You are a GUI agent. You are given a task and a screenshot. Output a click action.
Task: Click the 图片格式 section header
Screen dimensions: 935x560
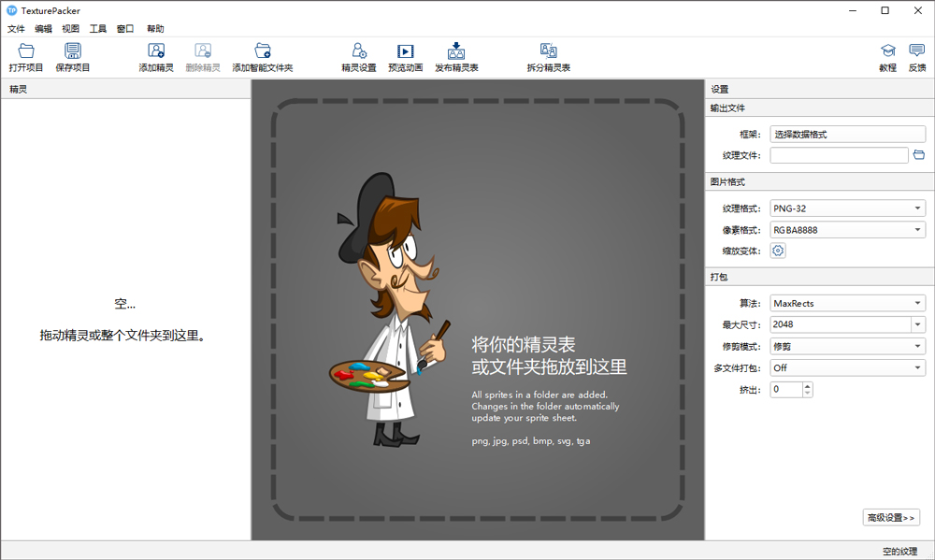click(x=819, y=182)
